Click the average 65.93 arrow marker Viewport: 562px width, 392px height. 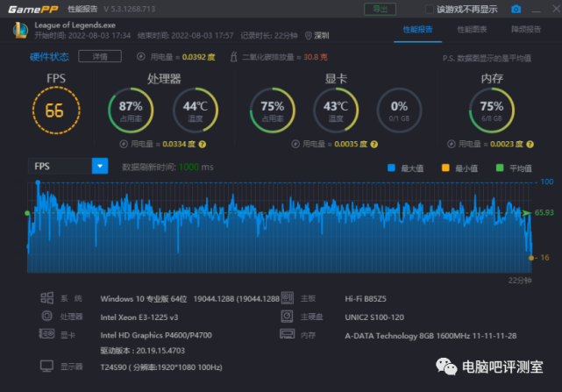pyautogui.click(x=527, y=213)
